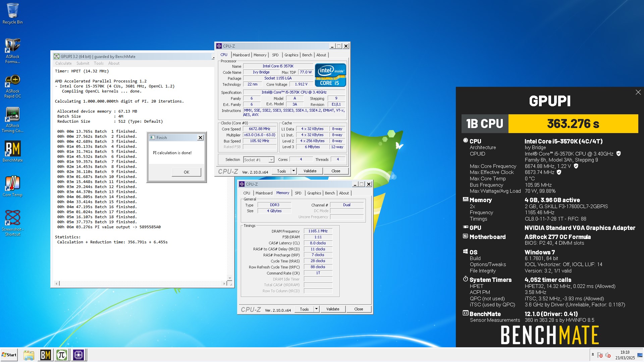Click the Batch 10 finished log line
644x362 pixels.
[x=97, y=177]
